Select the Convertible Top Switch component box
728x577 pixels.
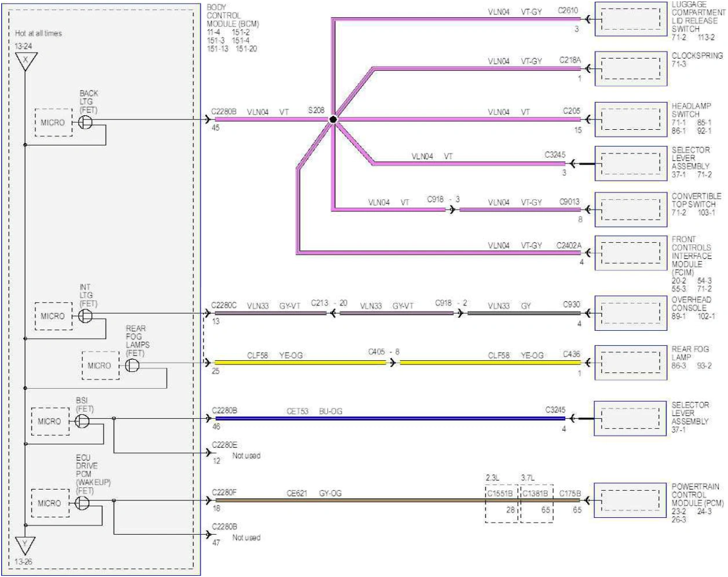(631, 210)
